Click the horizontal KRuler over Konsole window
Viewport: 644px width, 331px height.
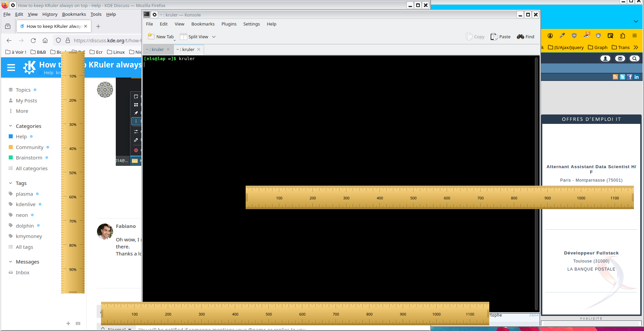click(440, 197)
